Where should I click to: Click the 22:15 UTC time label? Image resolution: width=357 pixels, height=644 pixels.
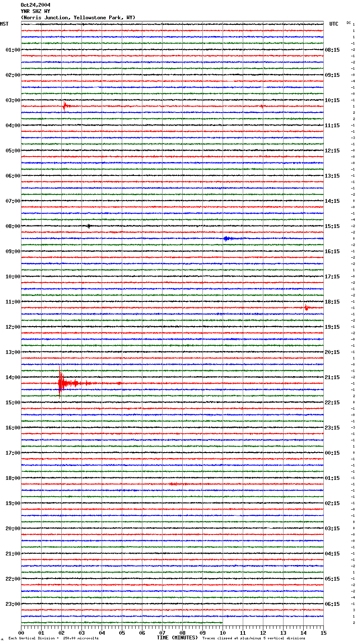click(332, 403)
